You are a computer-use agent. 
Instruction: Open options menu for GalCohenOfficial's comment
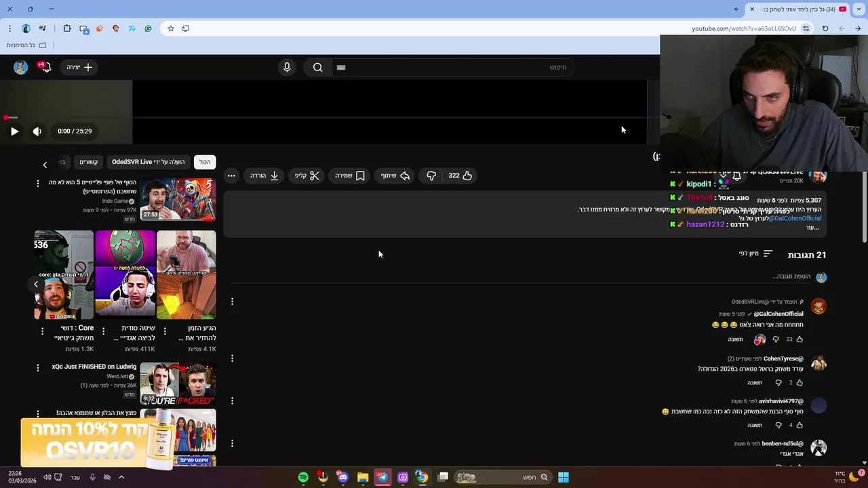tap(232, 301)
